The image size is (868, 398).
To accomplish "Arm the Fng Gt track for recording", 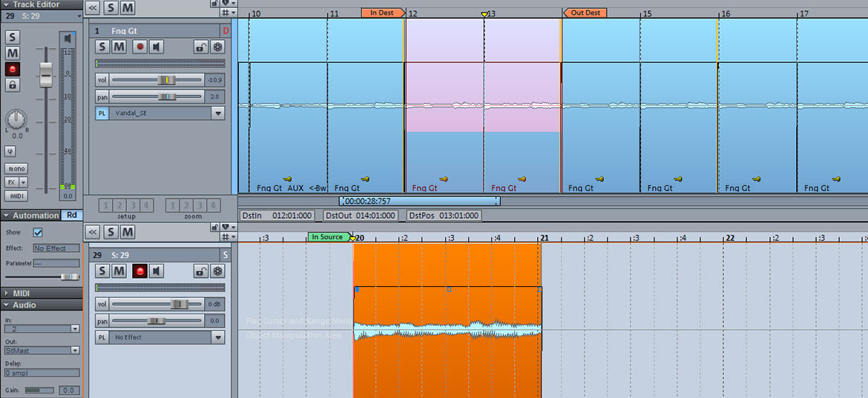I will pyautogui.click(x=139, y=47).
